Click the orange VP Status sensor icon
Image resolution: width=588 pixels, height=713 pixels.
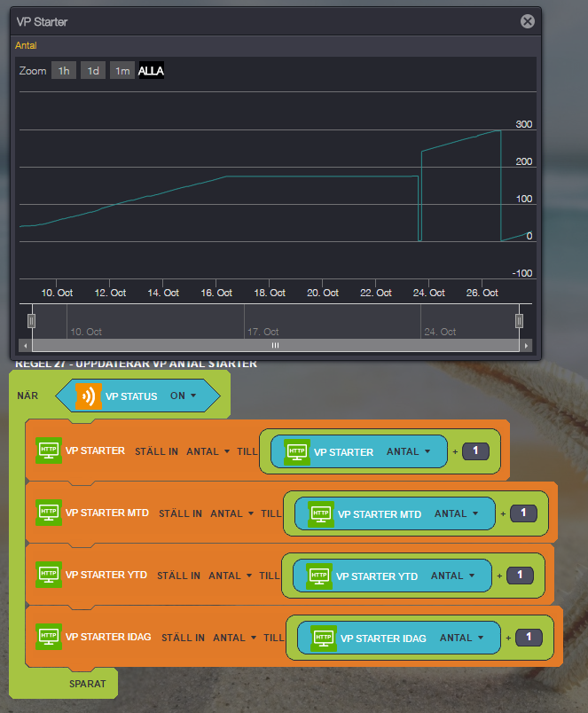click(x=89, y=396)
